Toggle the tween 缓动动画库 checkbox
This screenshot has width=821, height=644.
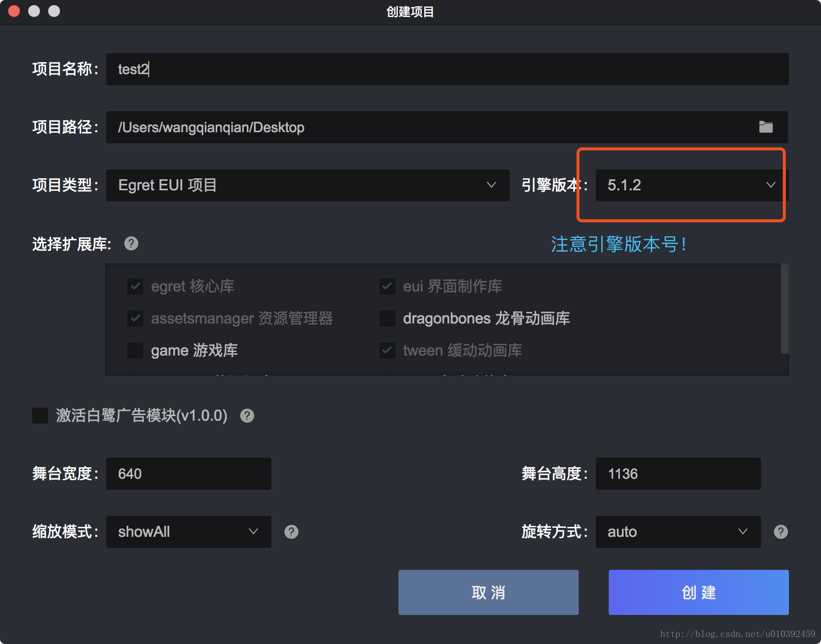point(387,351)
